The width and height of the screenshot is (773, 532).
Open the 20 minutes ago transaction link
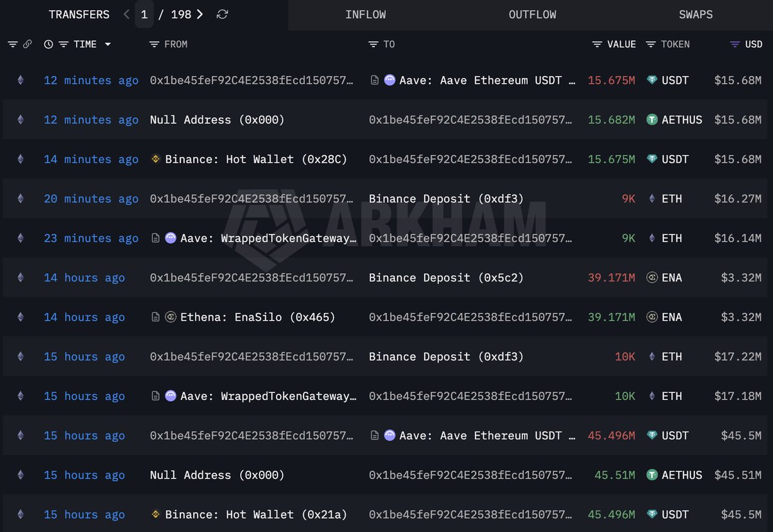(91, 198)
